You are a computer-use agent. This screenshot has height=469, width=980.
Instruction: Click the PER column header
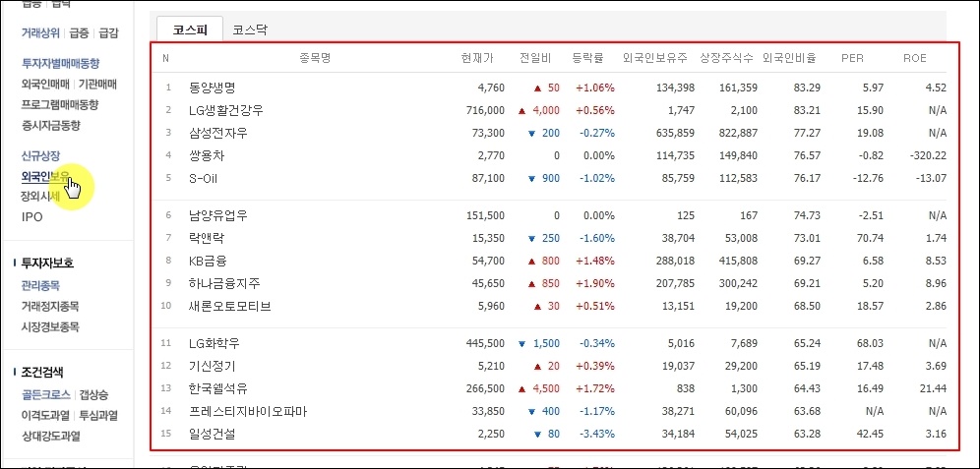[852, 59]
